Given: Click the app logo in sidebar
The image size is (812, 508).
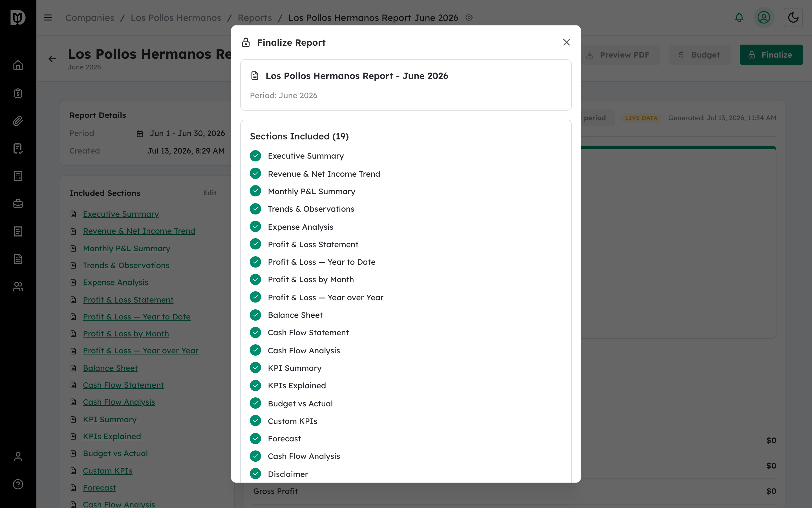Looking at the screenshot, I should [x=18, y=17].
